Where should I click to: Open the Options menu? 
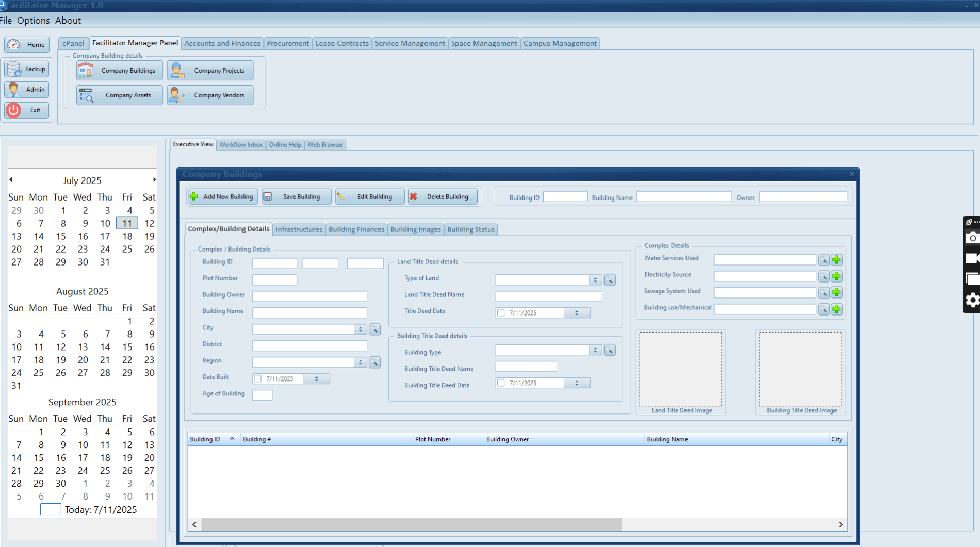point(33,21)
